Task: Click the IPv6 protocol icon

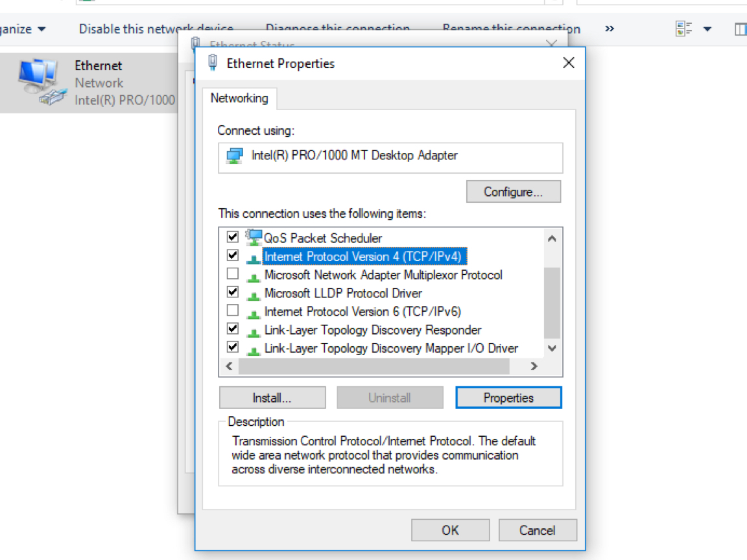Action: click(x=254, y=313)
